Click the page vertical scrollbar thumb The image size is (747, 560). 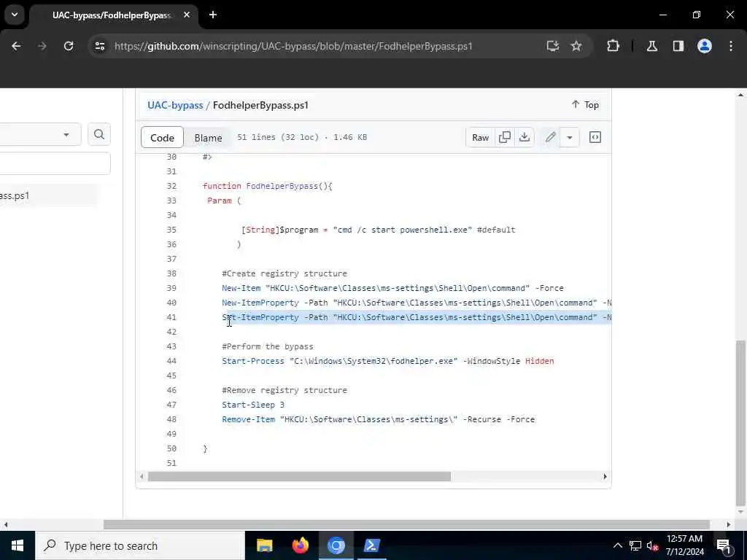(x=740, y=423)
